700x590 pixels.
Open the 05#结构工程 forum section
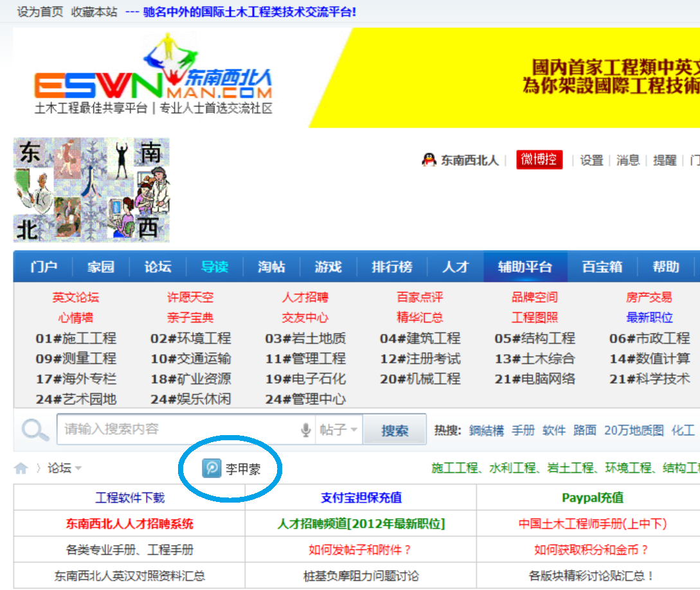(x=535, y=338)
